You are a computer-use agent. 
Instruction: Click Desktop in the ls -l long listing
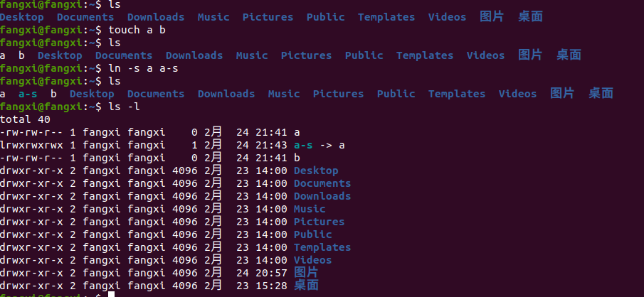click(316, 171)
